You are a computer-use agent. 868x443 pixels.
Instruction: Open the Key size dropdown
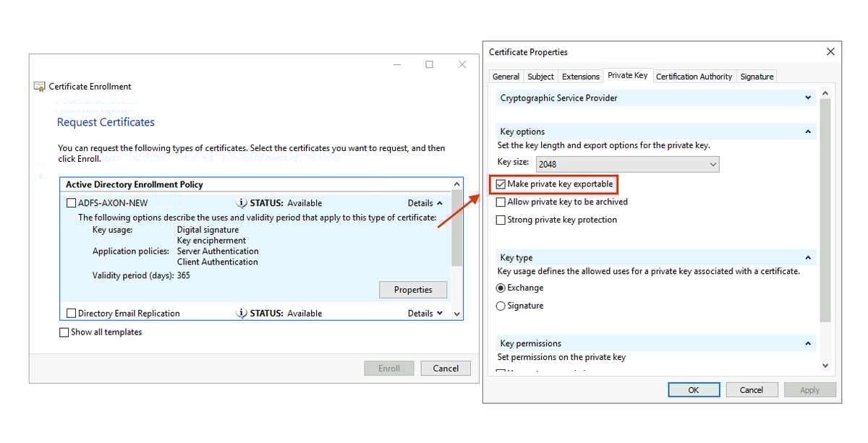[x=628, y=164]
